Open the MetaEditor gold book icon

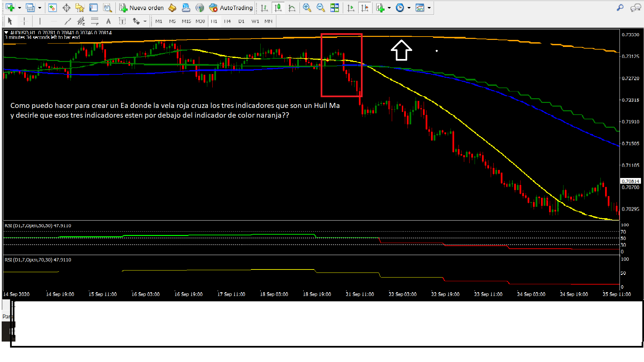click(x=172, y=8)
